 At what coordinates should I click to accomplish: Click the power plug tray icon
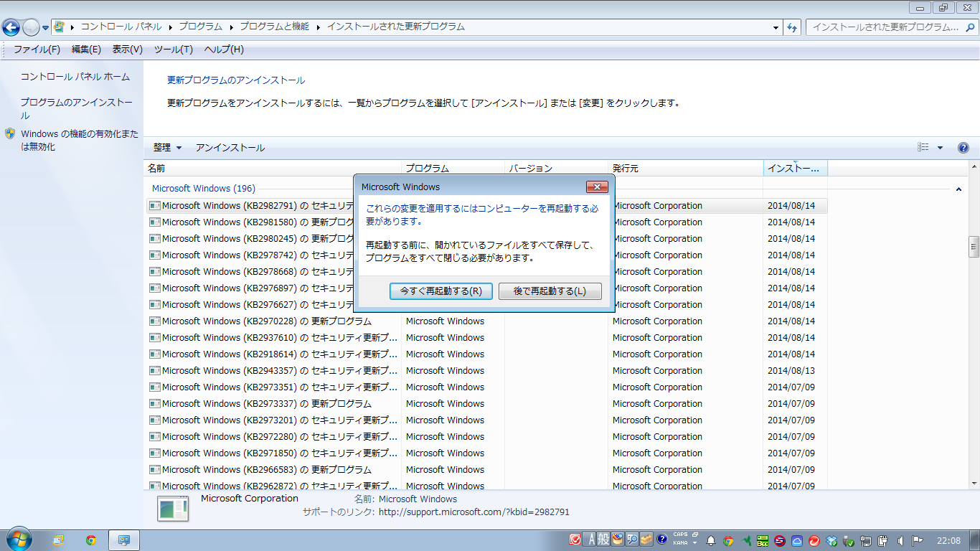(883, 541)
